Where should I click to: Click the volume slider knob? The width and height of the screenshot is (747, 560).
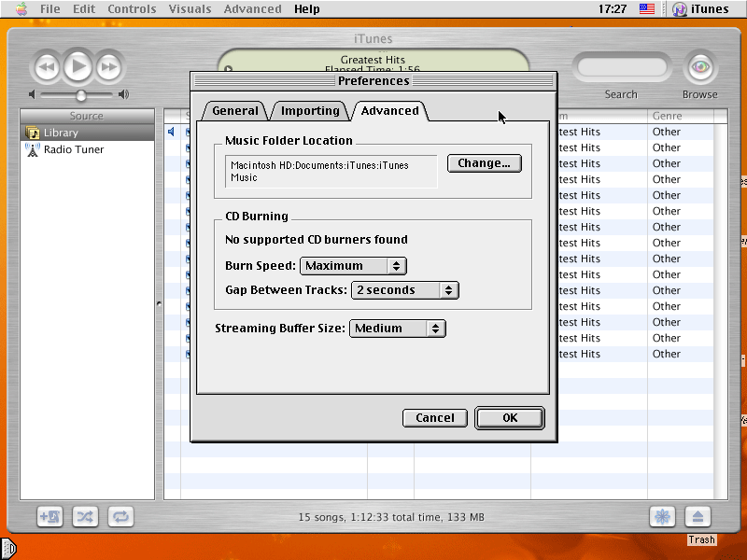(x=81, y=95)
